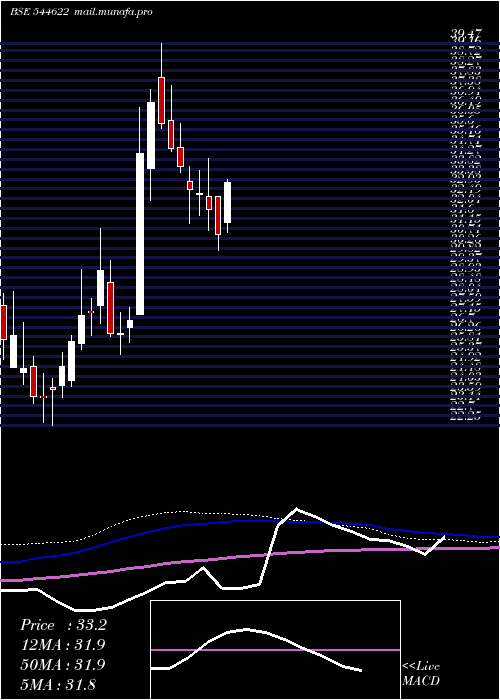This screenshot has height=700, width=500.
Task: Click the '50MA : 31.9' value
Action: 62,665
